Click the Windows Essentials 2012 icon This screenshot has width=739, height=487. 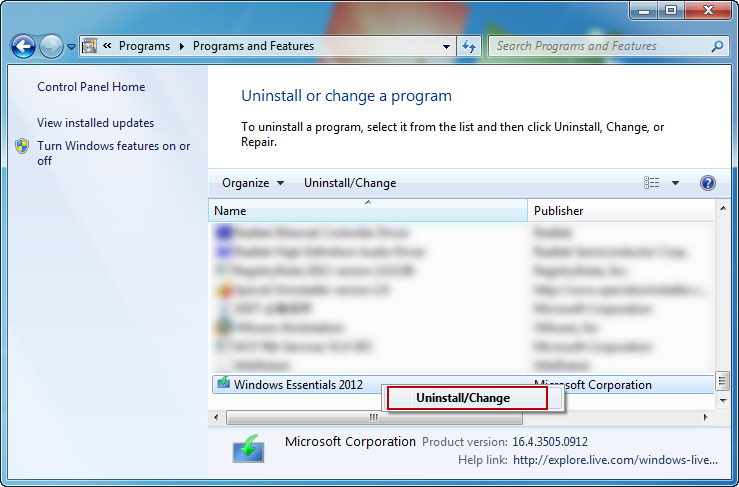223,383
